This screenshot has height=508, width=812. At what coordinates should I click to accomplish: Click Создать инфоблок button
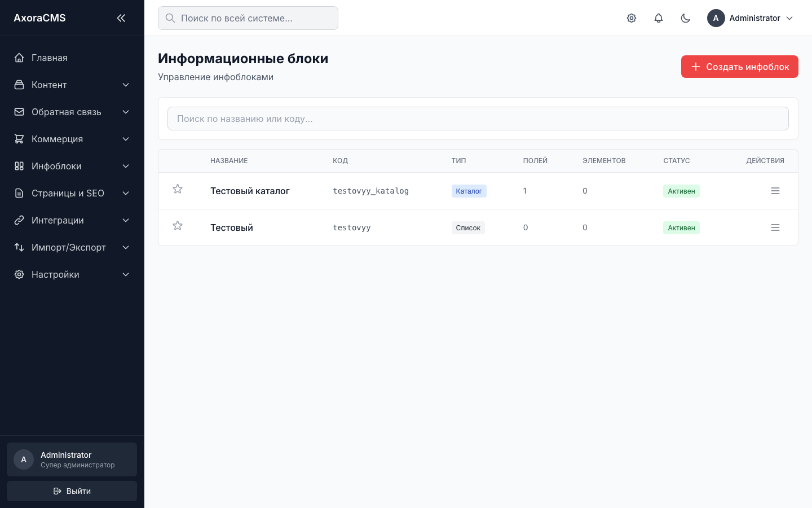tap(740, 67)
